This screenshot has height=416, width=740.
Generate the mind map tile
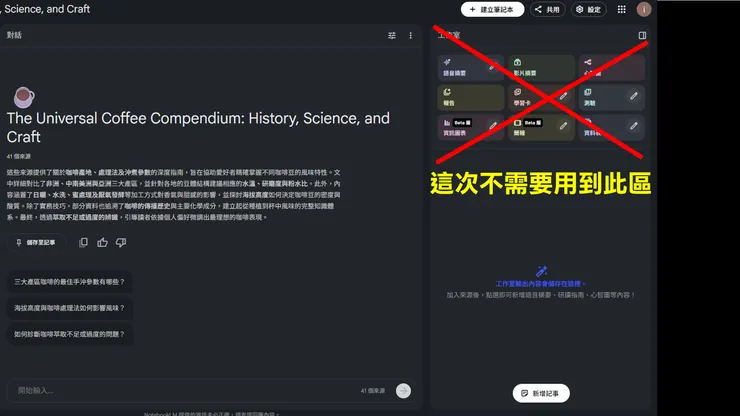pyautogui.click(x=612, y=68)
